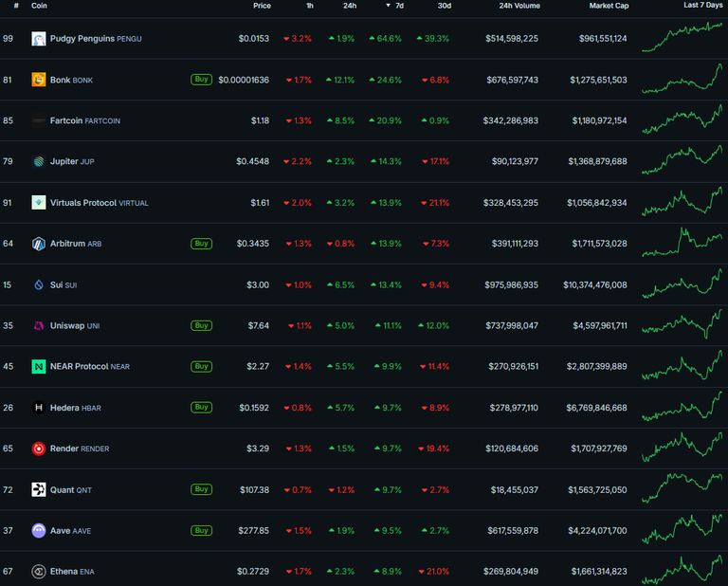Open the Virtuals Protocol coin page
Image resolution: width=728 pixels, height=586 pixels.
100,203
